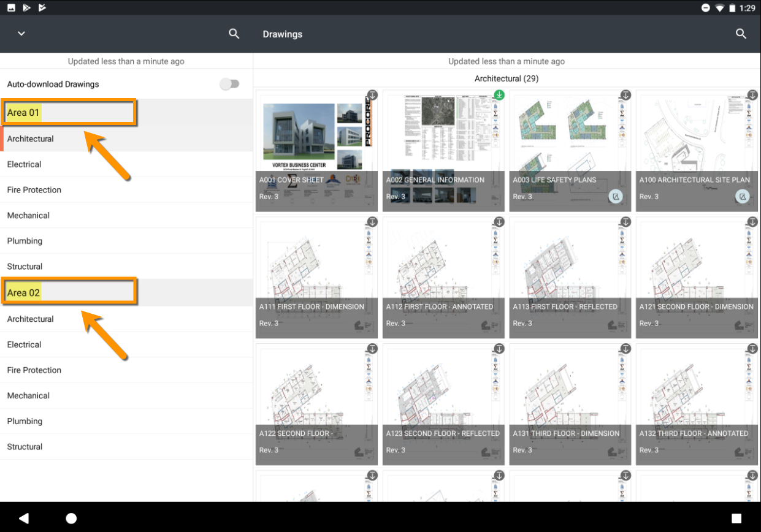Tap download icon on A132 Third Floor Annotated
This screenshot has height=532, width=761.
(x=752, y=349)
